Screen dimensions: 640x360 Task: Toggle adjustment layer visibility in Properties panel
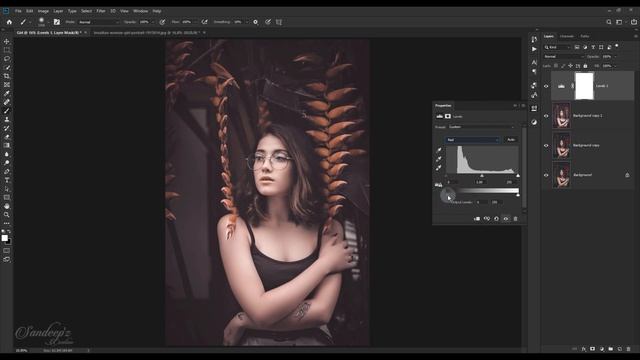coord(506,219)
